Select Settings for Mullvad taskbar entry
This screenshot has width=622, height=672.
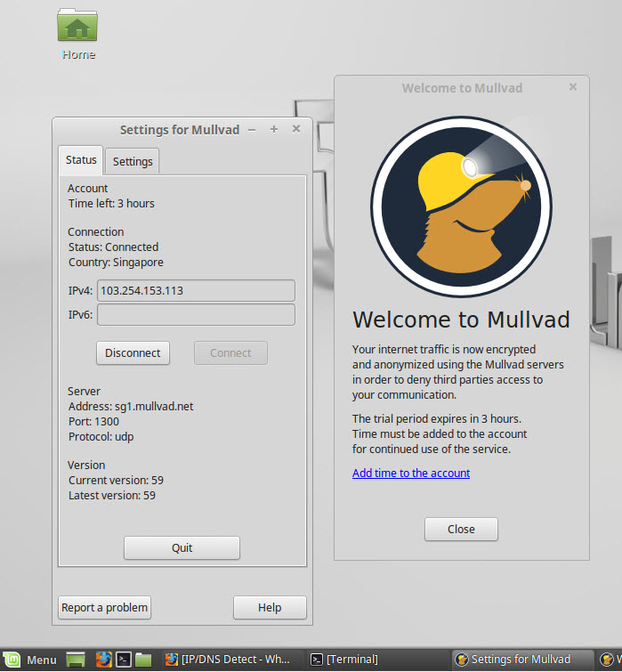click(523, 660)
